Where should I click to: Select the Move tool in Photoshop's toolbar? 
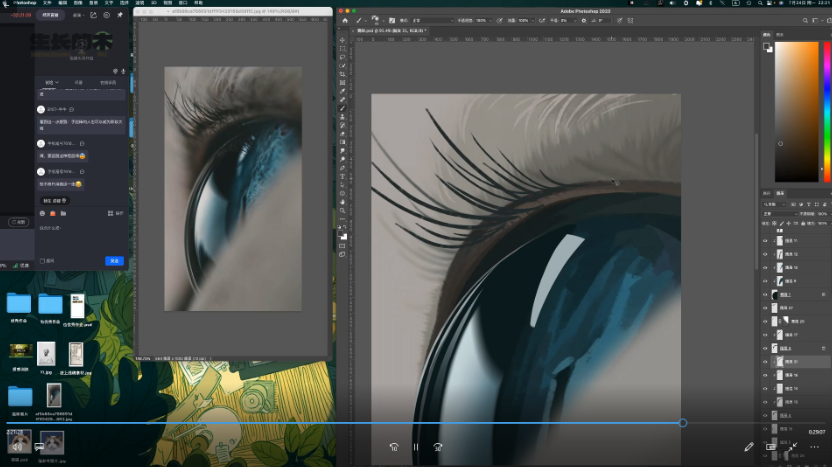(x=342, y=40)
